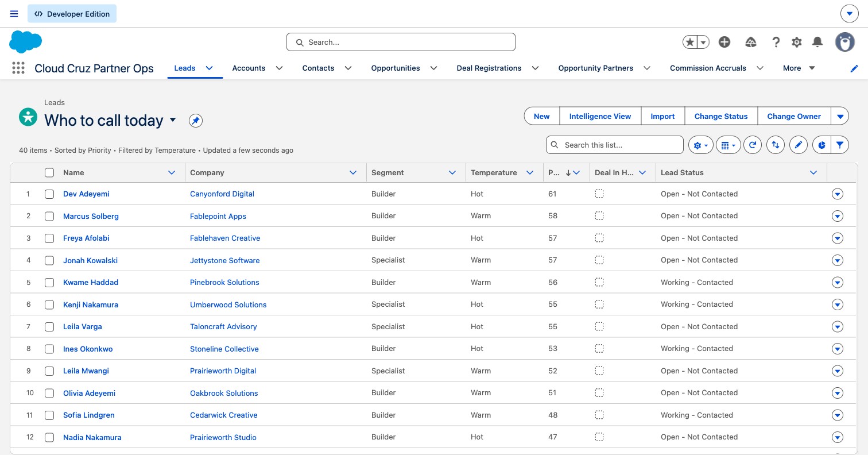Show charts panel icon
Screen dimensions: 868x455
click(821, 145)
